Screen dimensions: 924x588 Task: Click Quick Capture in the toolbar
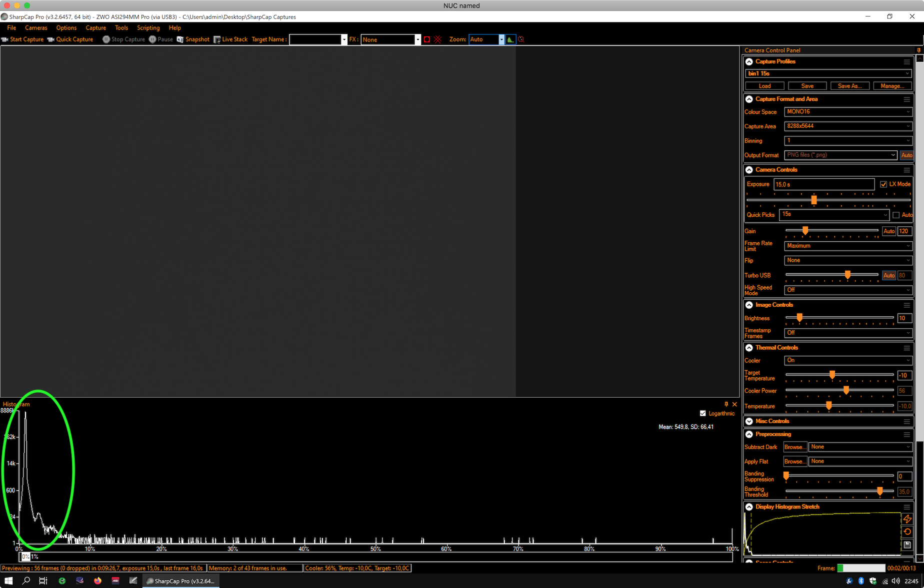click(70, 39)
